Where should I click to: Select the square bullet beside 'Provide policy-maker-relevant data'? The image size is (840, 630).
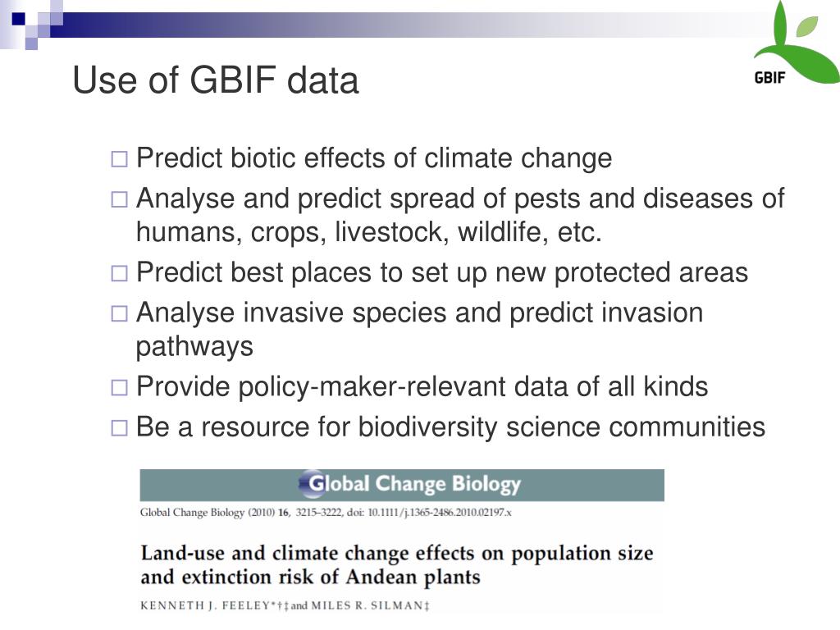click(x=120, y=388)
